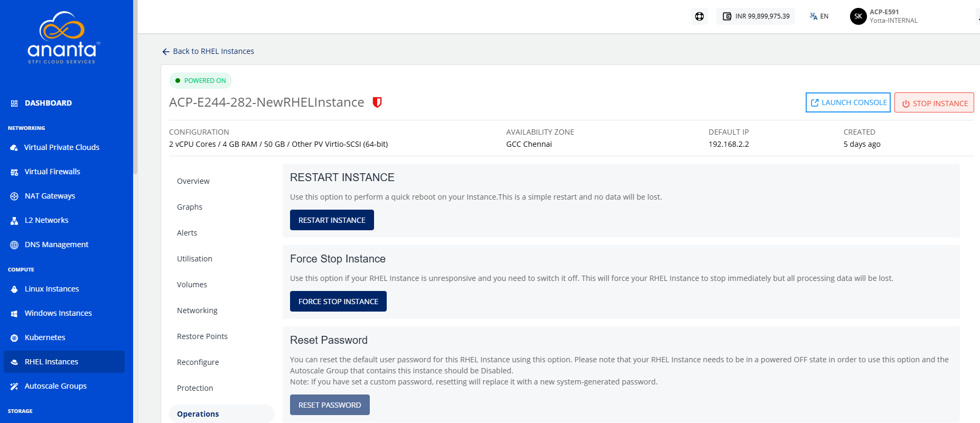980x423 pixels.
Task: Click the Windows Instances logo icon
Action: pos(14,314)
